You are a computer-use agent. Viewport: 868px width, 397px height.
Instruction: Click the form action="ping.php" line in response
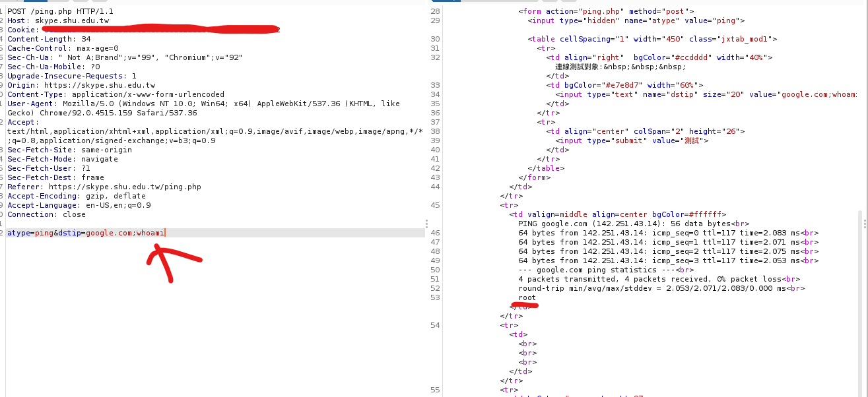606,11
